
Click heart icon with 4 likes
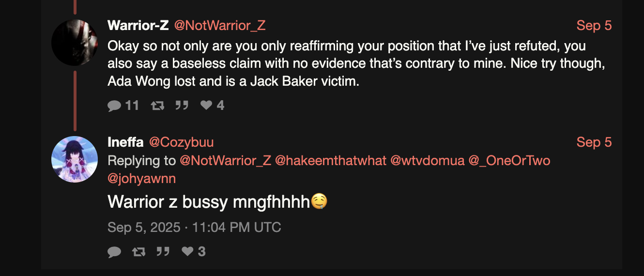click(206, 105)
